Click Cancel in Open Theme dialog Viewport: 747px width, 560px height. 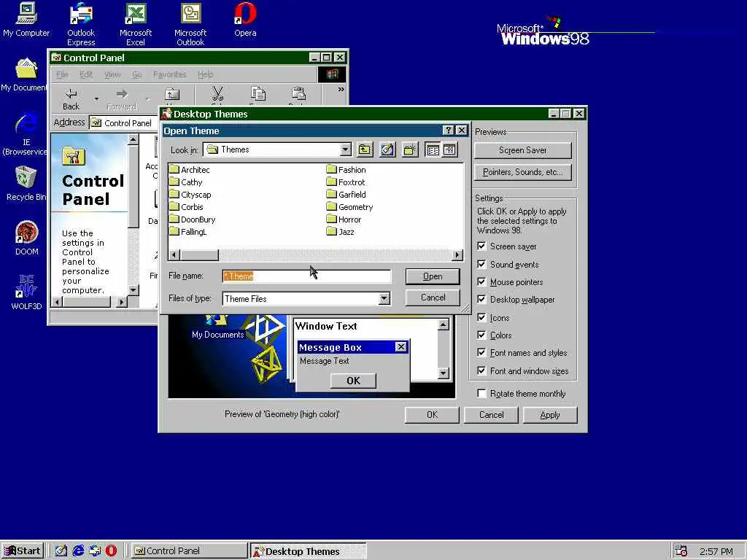click(x=433, y=297)
